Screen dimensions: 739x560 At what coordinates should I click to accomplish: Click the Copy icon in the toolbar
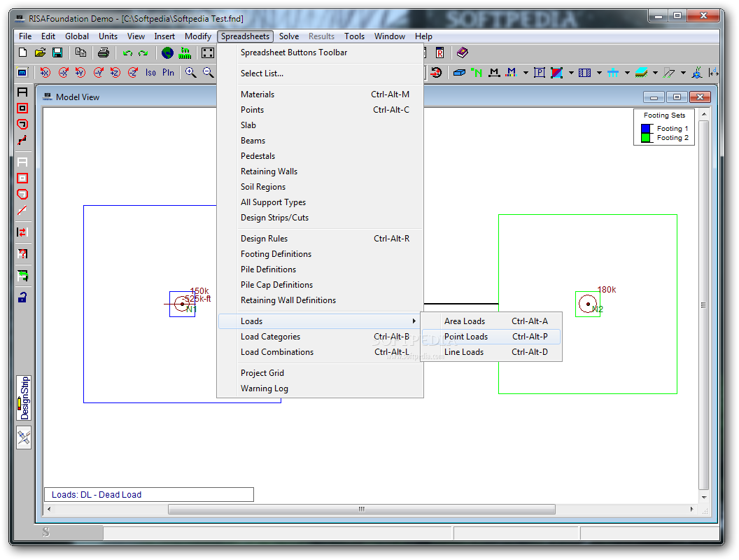click(x=81, y=52)
